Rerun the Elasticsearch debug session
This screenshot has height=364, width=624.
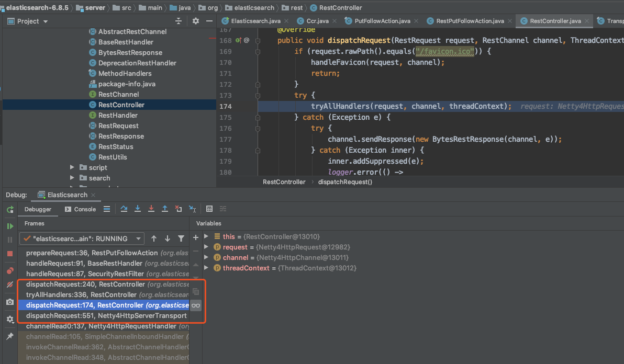point(10,209)
